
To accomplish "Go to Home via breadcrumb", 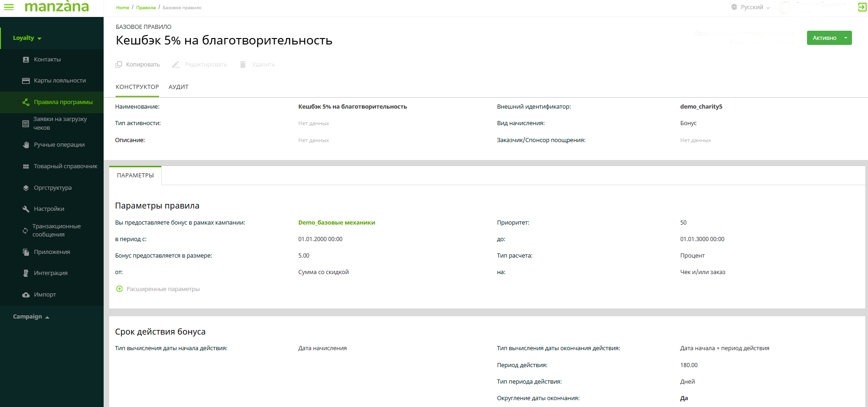I will coord(122,8).
